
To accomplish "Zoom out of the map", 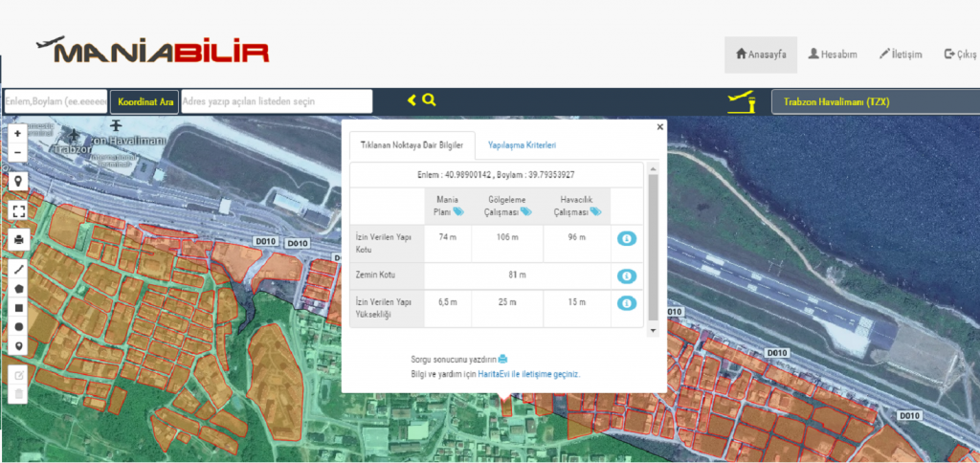I will (x=17, y=152).
